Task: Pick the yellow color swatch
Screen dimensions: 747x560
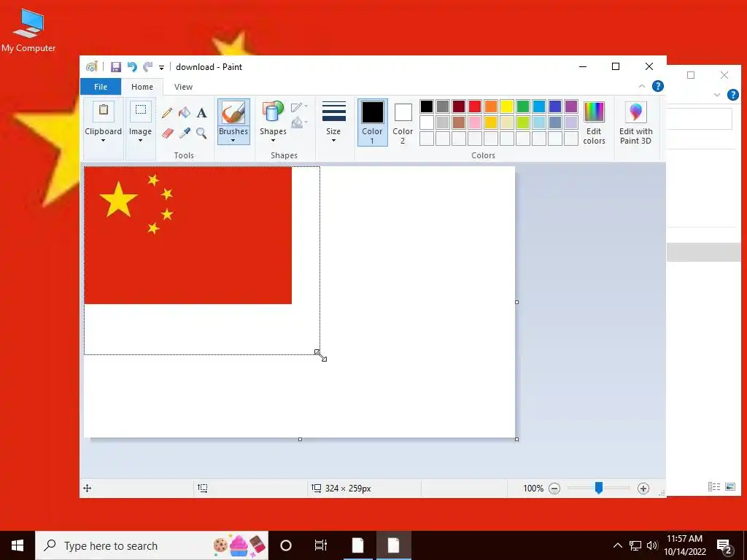Action: (507, 106)
